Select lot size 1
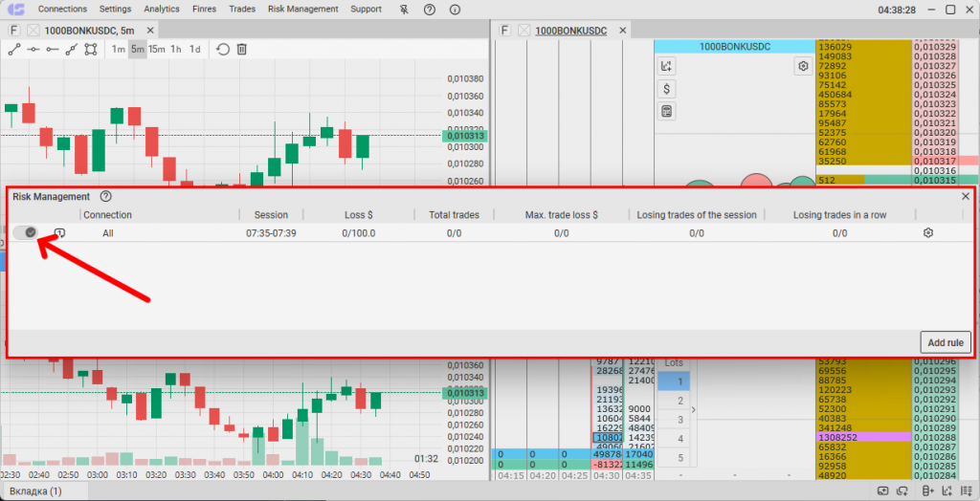 673,381
